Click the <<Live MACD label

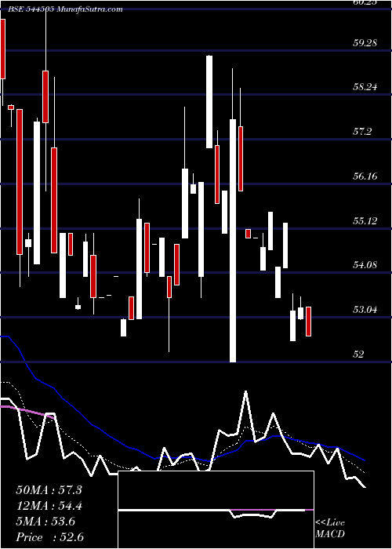pos(330,529)
